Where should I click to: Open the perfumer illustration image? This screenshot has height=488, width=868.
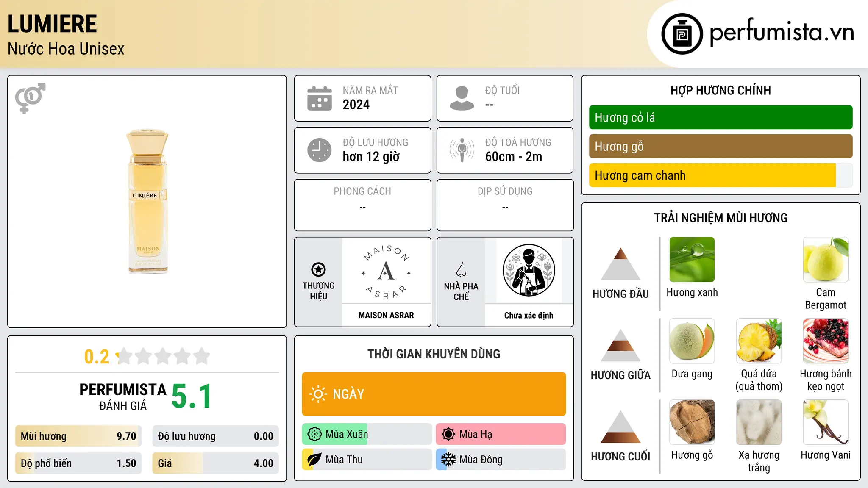(529, 270)
